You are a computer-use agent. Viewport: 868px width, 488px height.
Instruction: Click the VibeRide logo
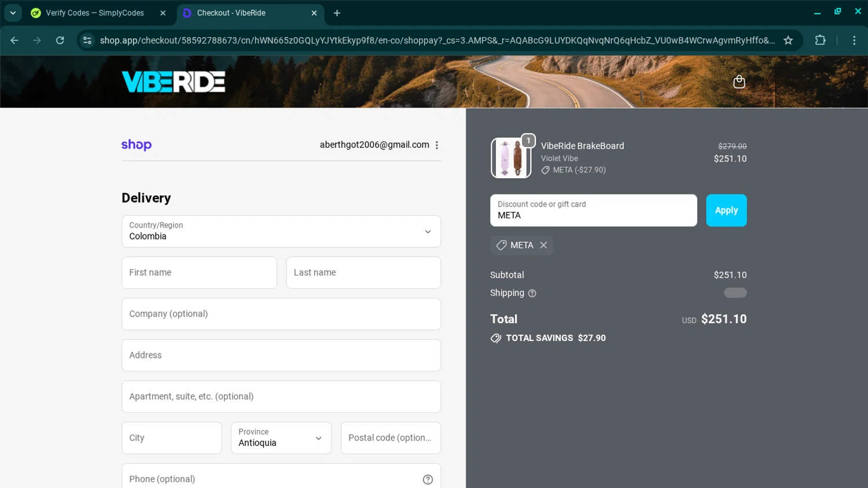coord(174,82)
